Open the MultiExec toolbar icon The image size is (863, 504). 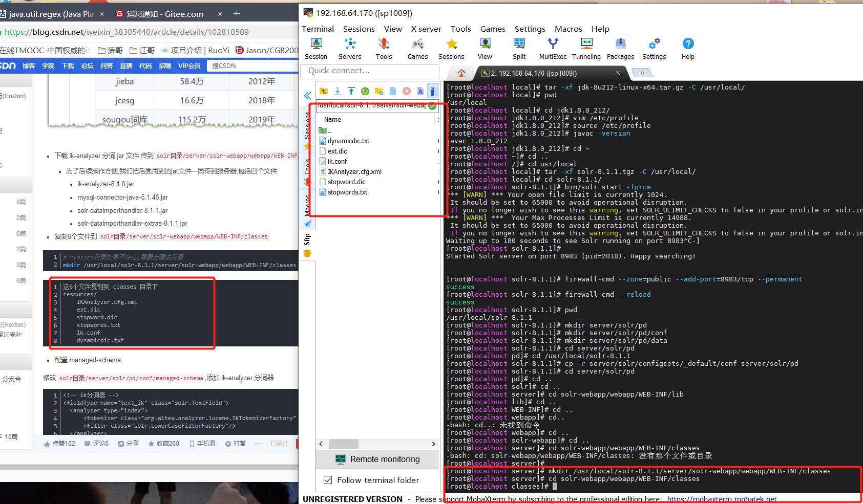point(553,49)
